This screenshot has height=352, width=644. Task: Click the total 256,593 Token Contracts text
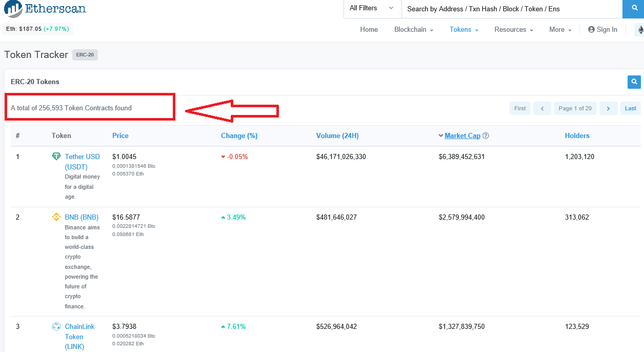pyautogui.click(x=71, y=108)
